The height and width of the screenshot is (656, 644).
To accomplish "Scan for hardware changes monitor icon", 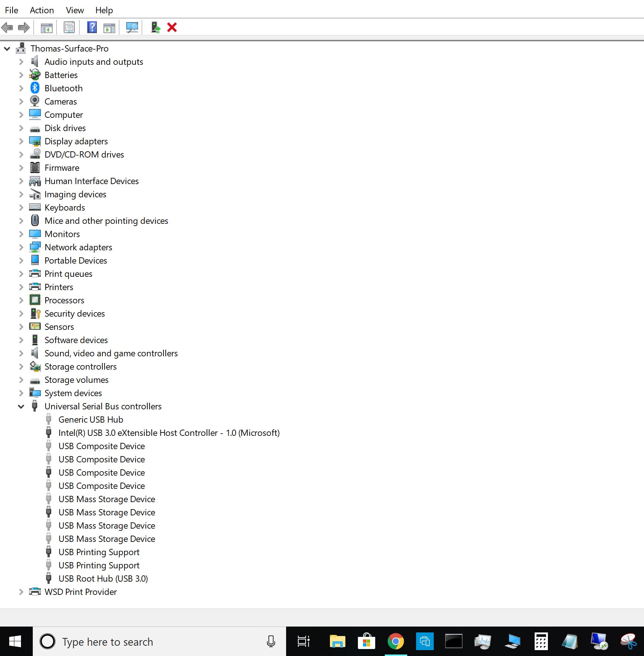I will (132, 28).
